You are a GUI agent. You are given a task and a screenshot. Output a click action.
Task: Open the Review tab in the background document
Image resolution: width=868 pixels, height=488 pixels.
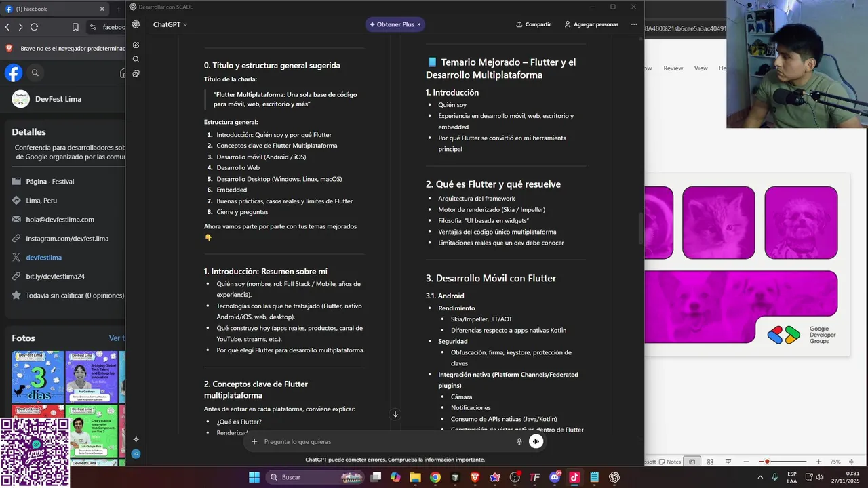pos(673,68)
